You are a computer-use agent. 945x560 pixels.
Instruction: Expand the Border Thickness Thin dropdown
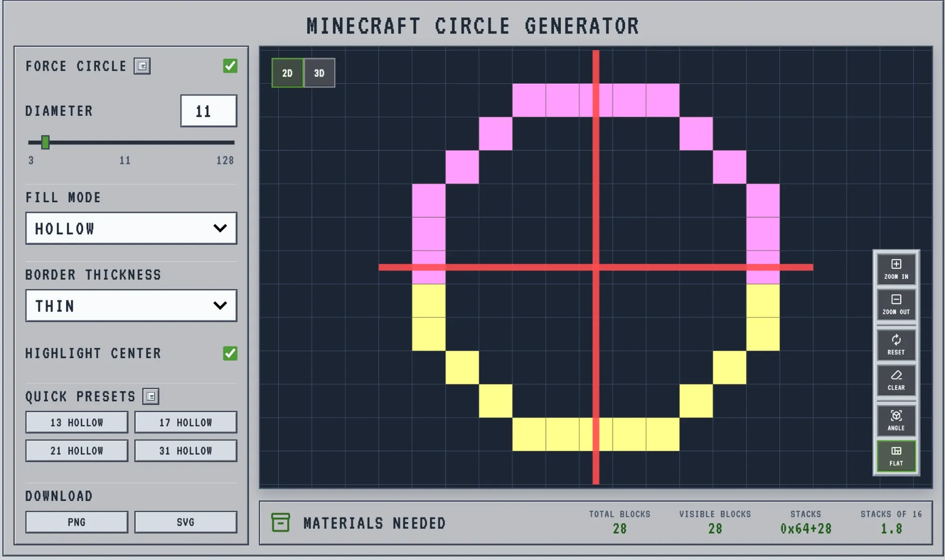tap(131, 306)
